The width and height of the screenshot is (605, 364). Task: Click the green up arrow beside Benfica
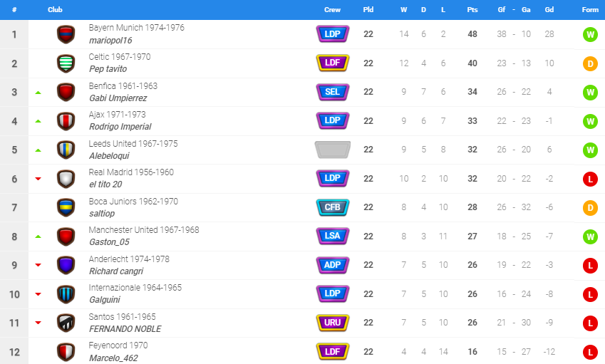(x=38, y=93)
